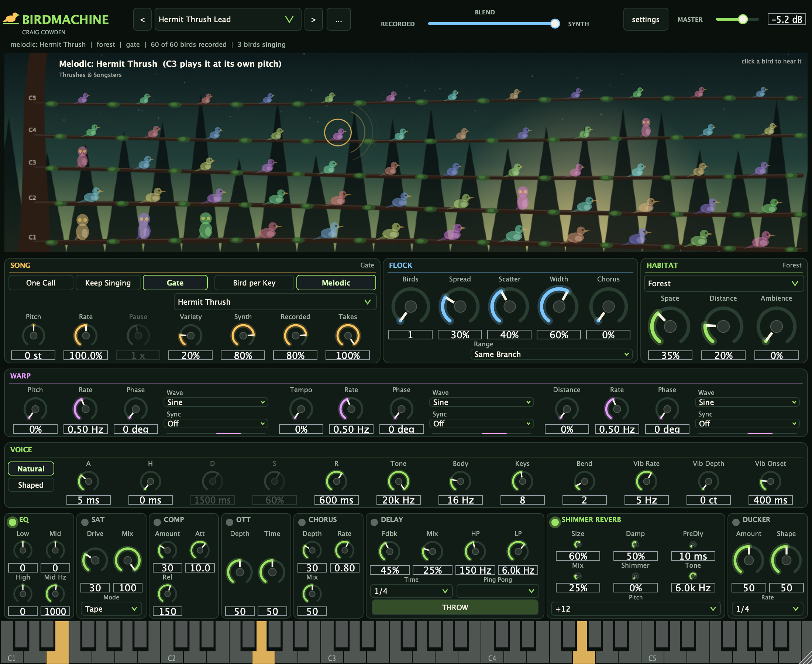Open the SAT Mode Tape dropdown
Viewport: 812px width, 664px height.
point(111,609)
